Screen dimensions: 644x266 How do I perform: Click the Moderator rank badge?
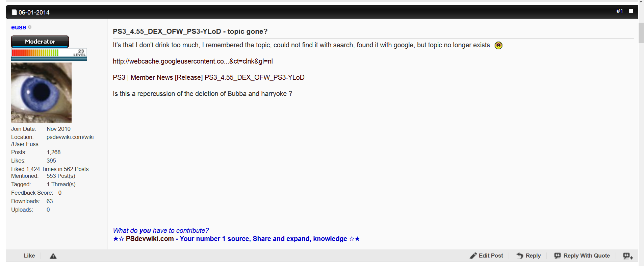[40, 42]
